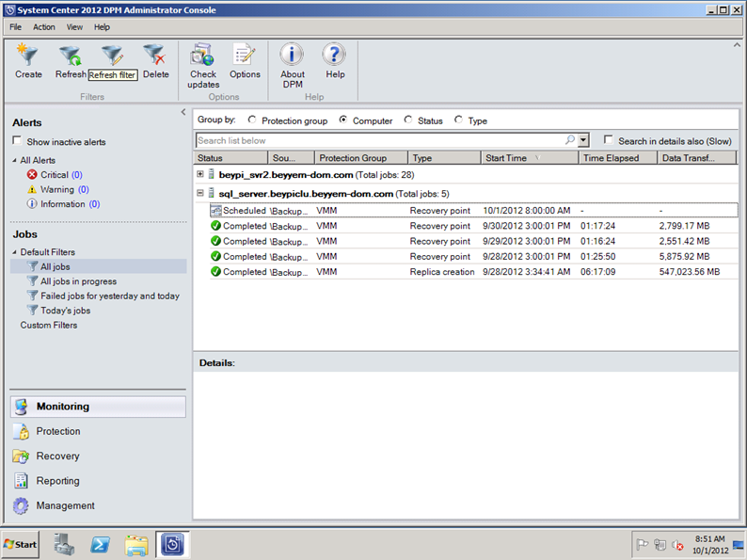Click the Server Manager taskbar icon
This screenshot has height=560, width=747.
tap(63, 544)
